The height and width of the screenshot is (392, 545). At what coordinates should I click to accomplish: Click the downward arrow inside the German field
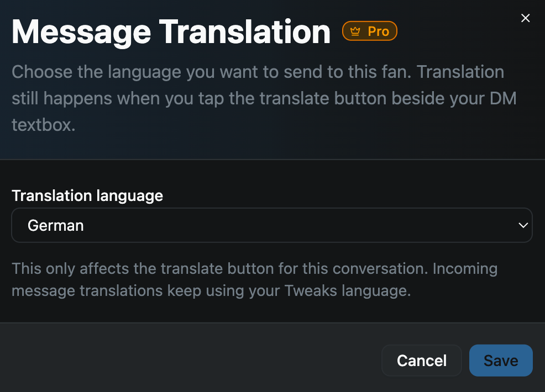coord(522,225)
